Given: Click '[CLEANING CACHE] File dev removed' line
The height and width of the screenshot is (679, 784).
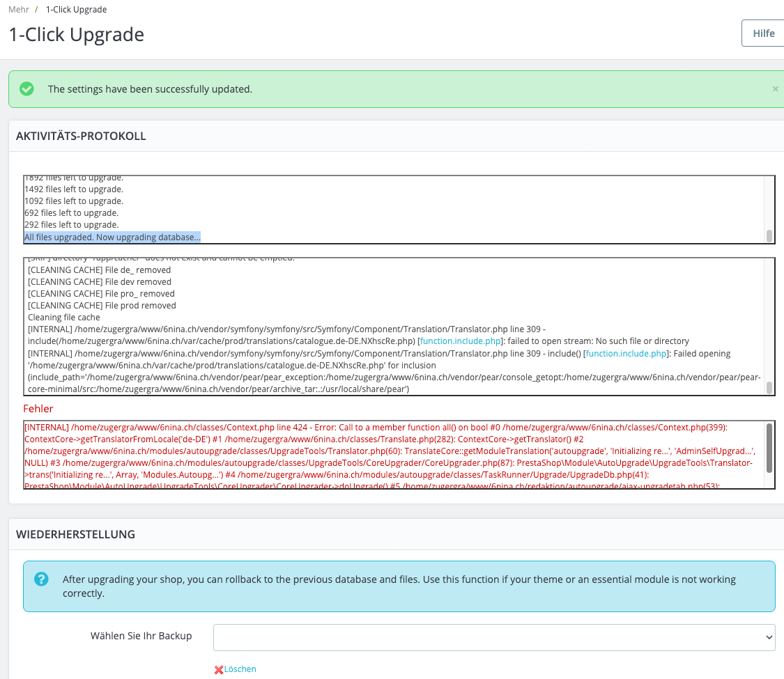Looking at the screenshot, I should pyautogui.click(x=100, y=282).
